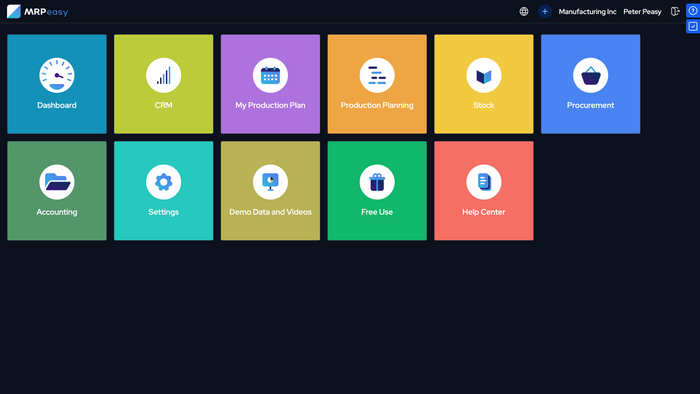This screenshot has width=700, height=394.
Task: Click the logout door icon
Action: tap(675, 12)
